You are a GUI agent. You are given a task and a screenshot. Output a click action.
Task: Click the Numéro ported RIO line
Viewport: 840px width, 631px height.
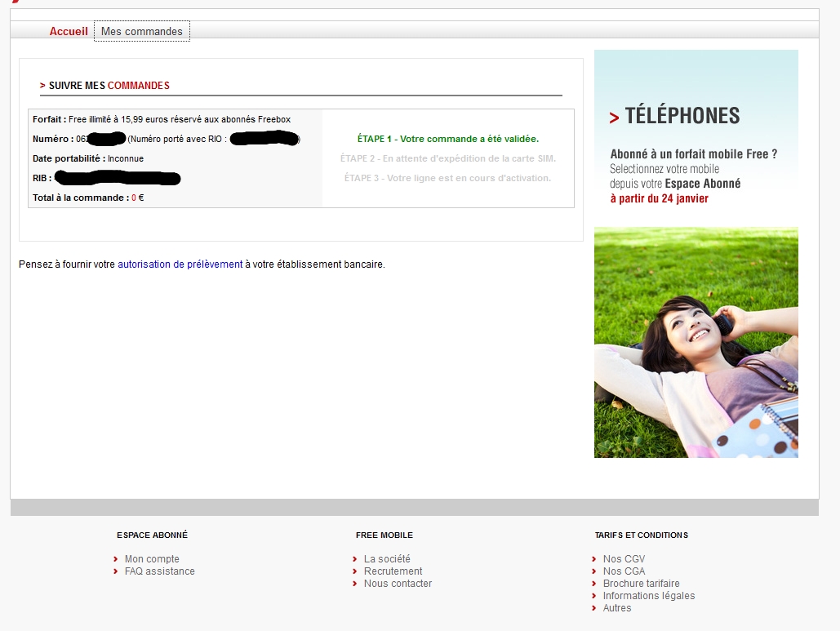click(166, 139)
